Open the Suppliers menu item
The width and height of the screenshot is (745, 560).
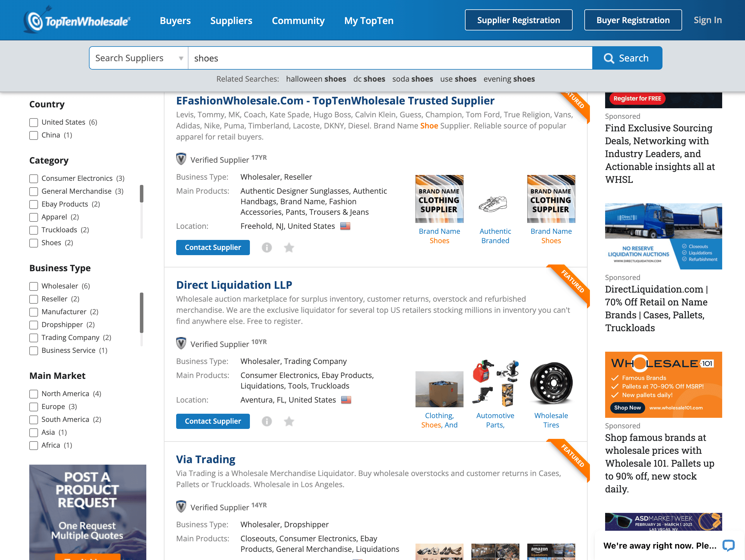(x=231, y=20)
